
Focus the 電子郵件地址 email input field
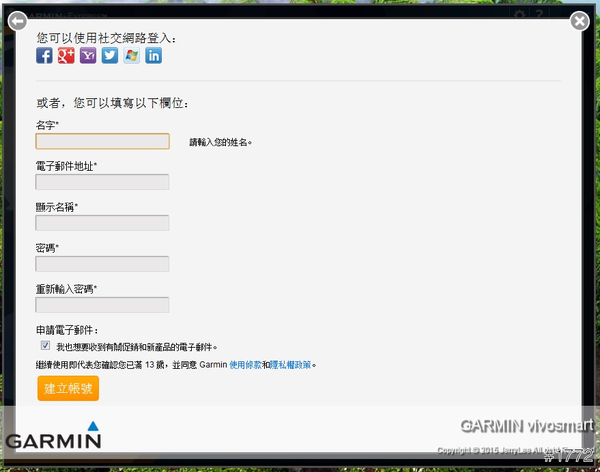(102, 182)
